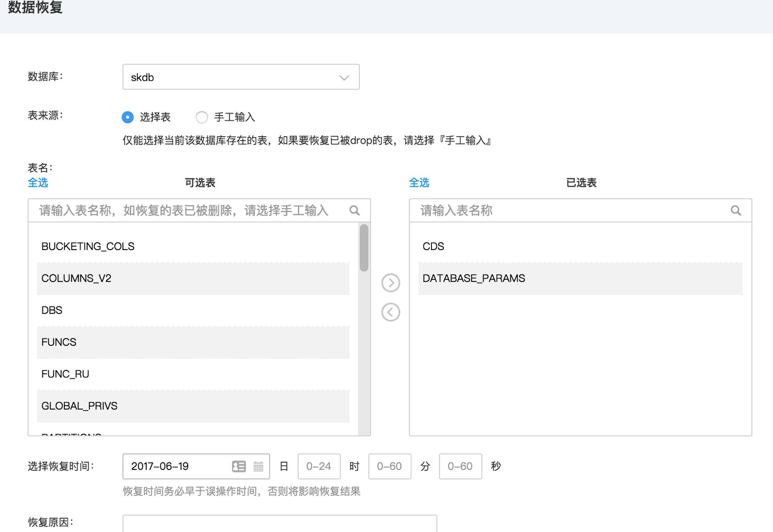
Task: Move tables right with the arrow button
Action: coord(391,283)
